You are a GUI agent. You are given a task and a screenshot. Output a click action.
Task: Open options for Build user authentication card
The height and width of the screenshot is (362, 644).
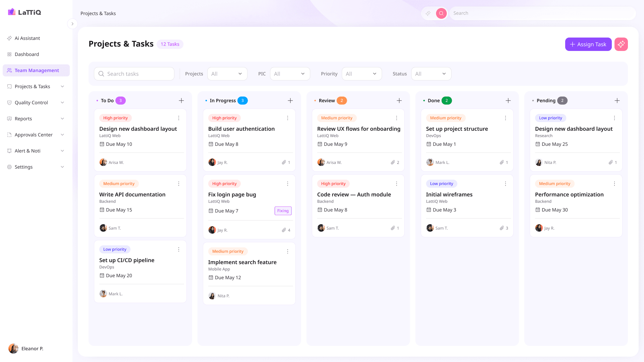287,118
